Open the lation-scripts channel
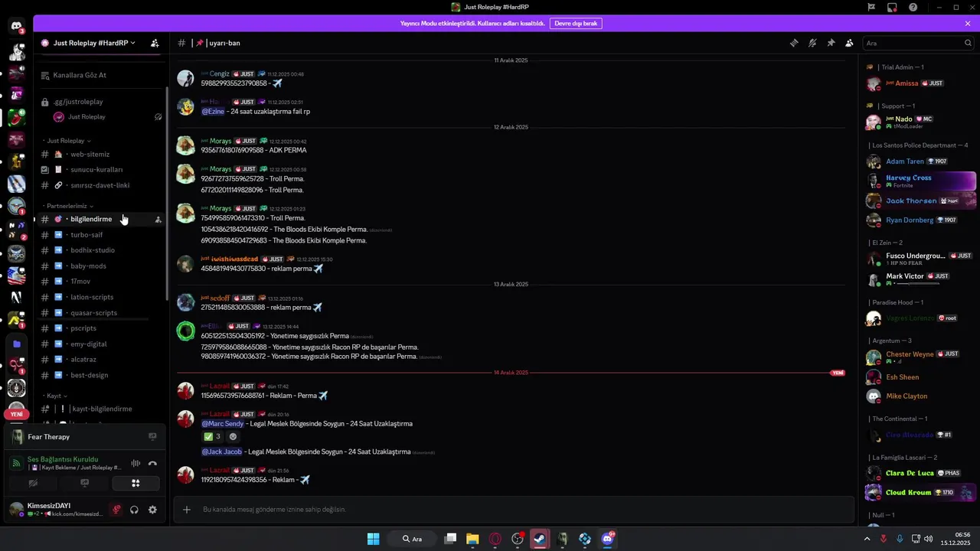 pyautogui.click(x=100, y=297)
